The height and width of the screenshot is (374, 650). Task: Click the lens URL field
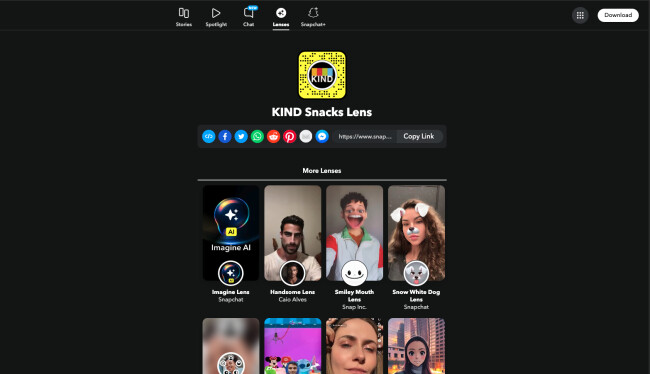click(365, 136)
